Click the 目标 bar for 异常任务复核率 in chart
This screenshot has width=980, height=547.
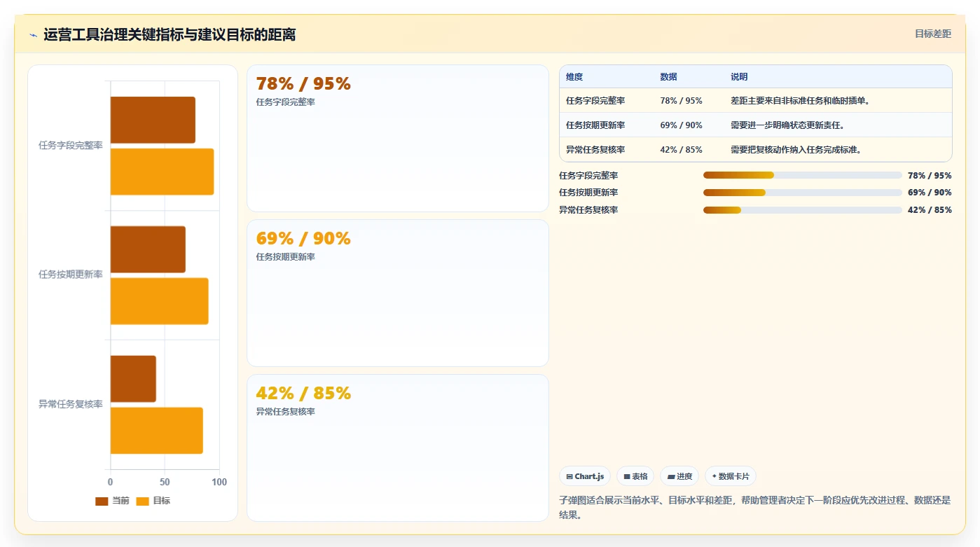coord(156,431)
